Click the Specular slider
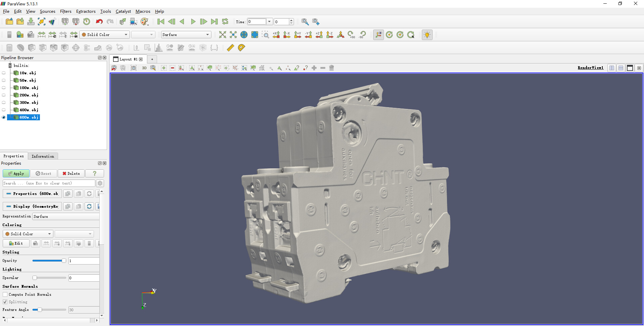 pyautogui.click(x=49, y=278)
